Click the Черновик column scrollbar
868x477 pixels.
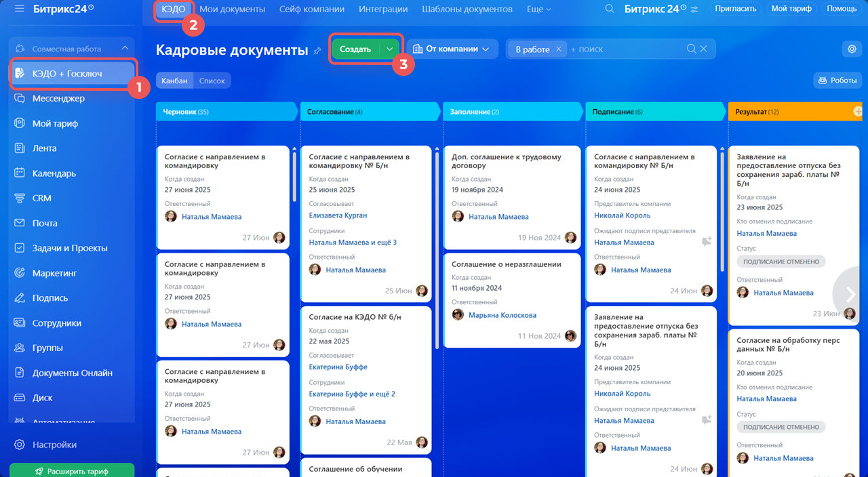coord(294,176)
